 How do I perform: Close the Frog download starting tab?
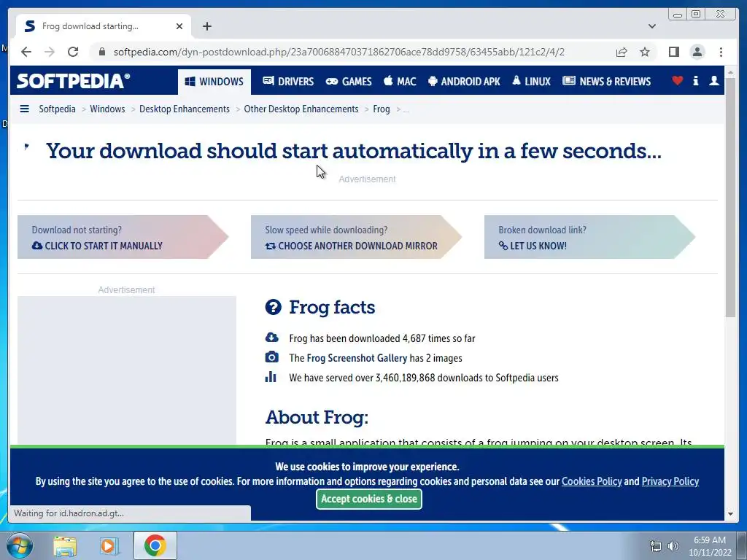(179, 26)
